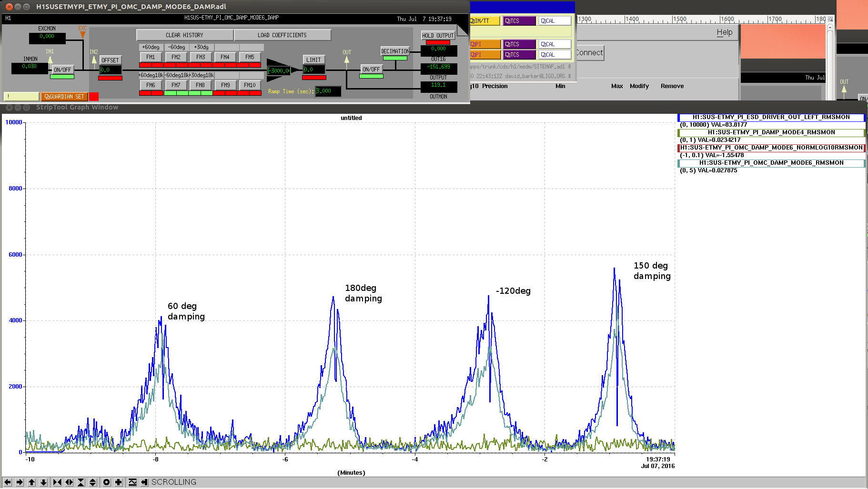This screenshot has height=489, width=868.
Task: Click the '150 deg damping' chart annotation
Action: (x=652, y=271)
